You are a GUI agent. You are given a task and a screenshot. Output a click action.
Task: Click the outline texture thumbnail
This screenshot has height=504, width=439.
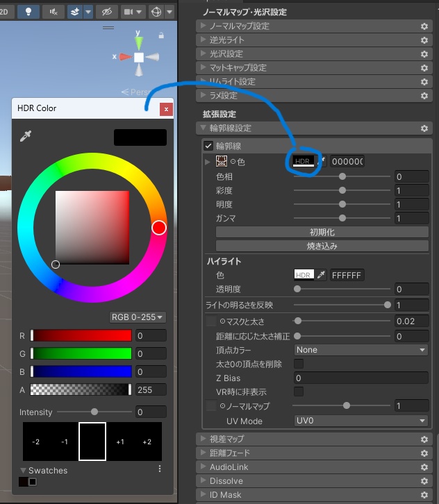coord(222,161)
